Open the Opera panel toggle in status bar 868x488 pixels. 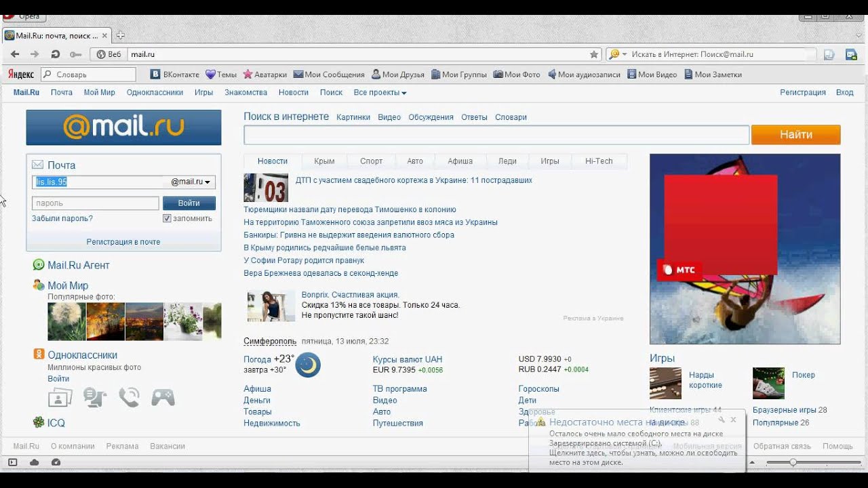click(12, 462)
